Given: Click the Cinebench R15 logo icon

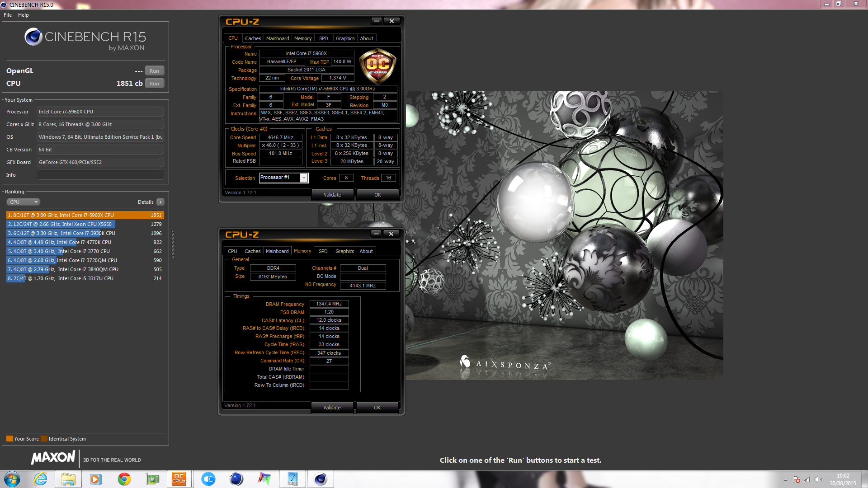Looking at the screenshot, I should coord(33,37).
